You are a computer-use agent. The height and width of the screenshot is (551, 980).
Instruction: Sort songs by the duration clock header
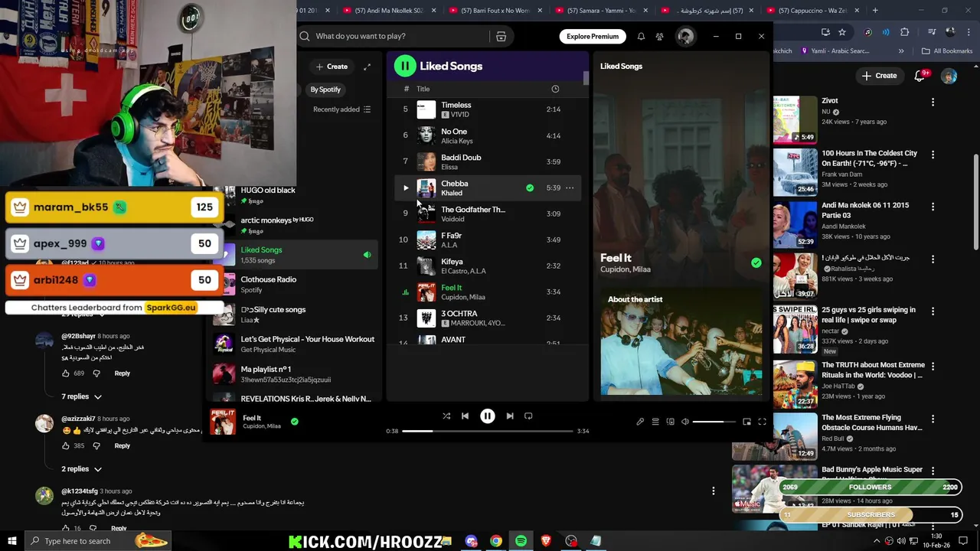555,89
